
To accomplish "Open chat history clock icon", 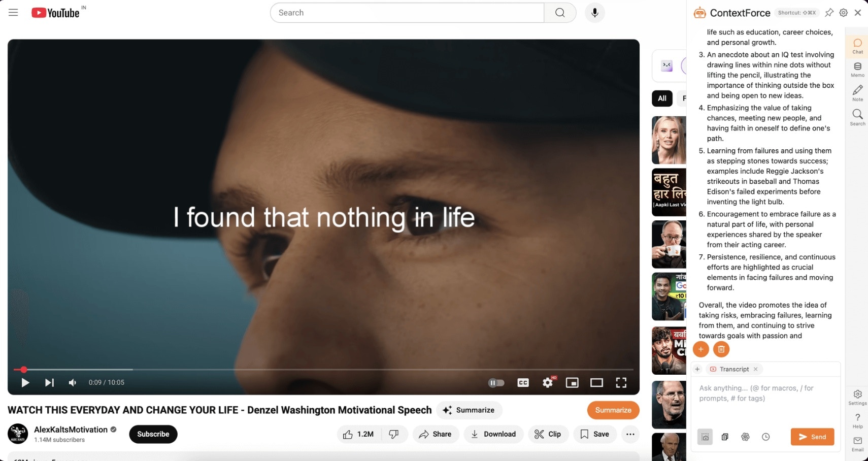I will point(765,437).
